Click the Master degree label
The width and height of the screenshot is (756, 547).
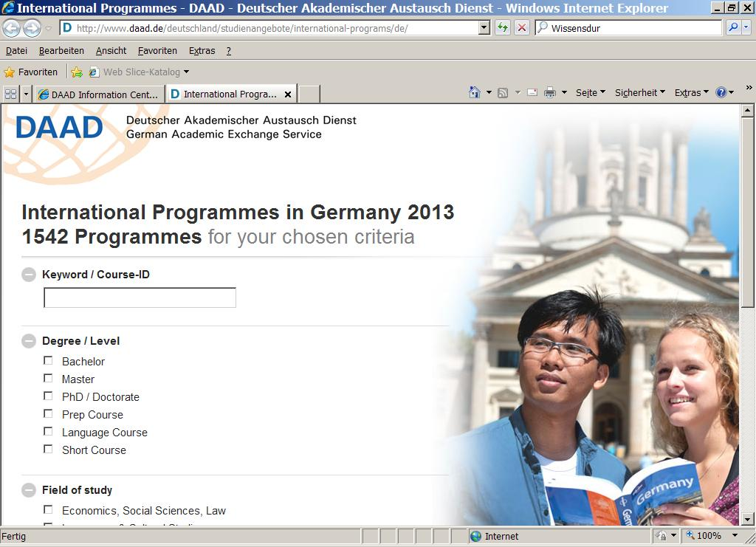tap(78, 379)
